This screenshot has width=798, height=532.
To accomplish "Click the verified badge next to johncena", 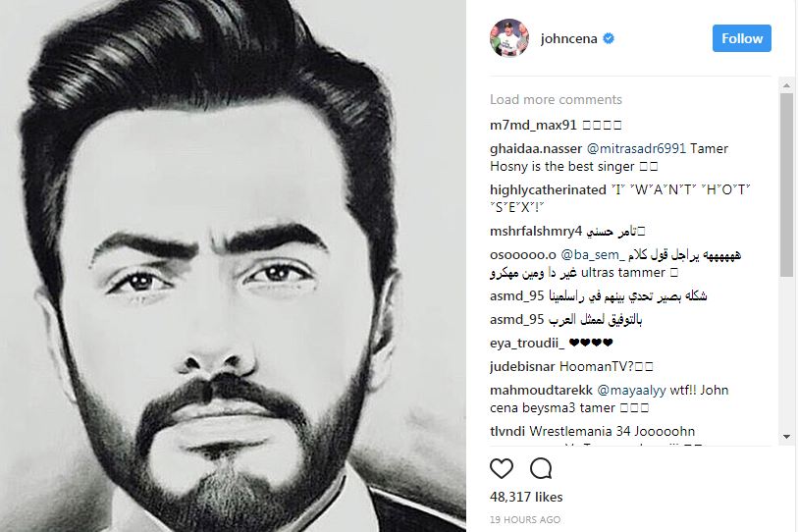I will [609, 38].
